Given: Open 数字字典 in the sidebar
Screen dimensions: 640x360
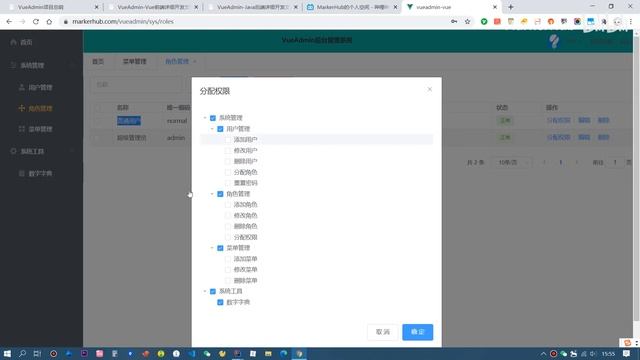Looking at the screenshot, I should 41,173.
